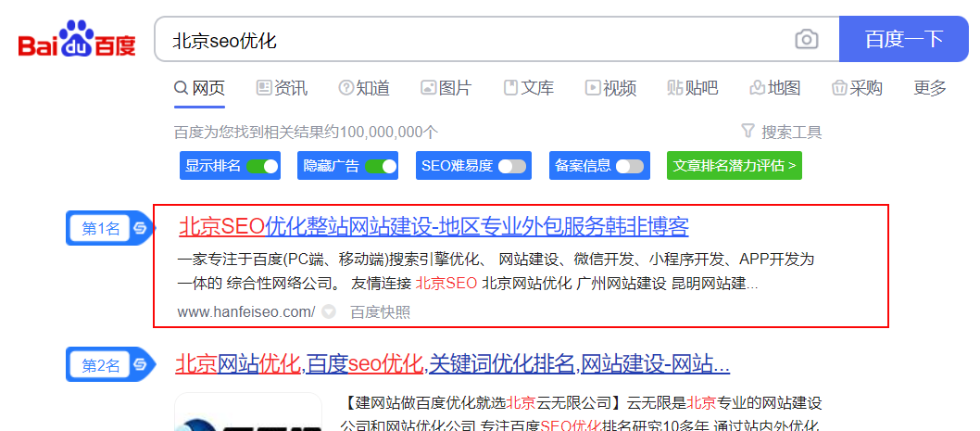980x431 pixels.
Task: Click the first result's description snippet
Action: [x=496, y=272]
